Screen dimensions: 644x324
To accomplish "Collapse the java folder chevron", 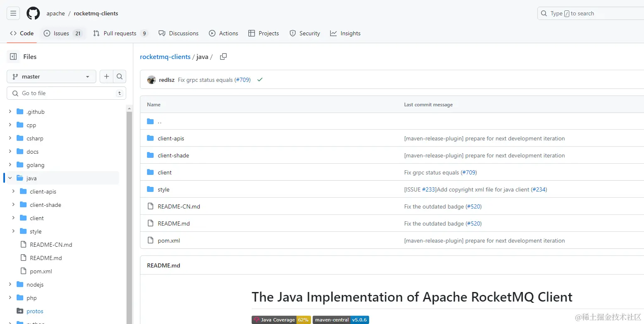I will point(10,178).
